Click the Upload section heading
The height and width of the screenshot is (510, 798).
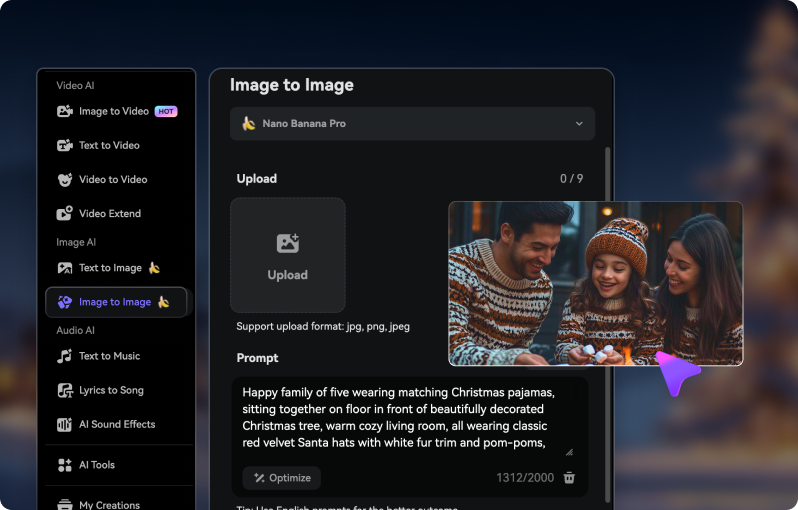pos(257,179)
